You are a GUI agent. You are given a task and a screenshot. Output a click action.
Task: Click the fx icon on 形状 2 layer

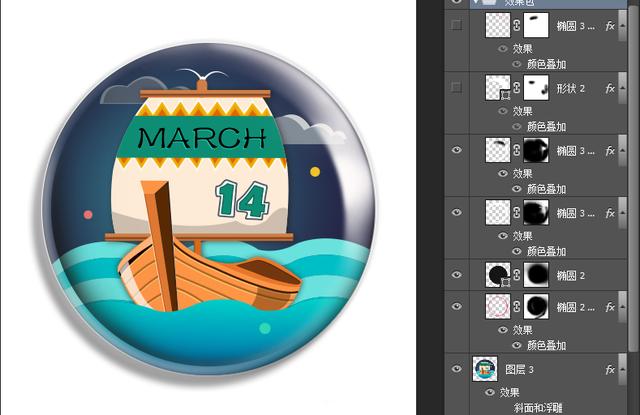click(609, 88)
